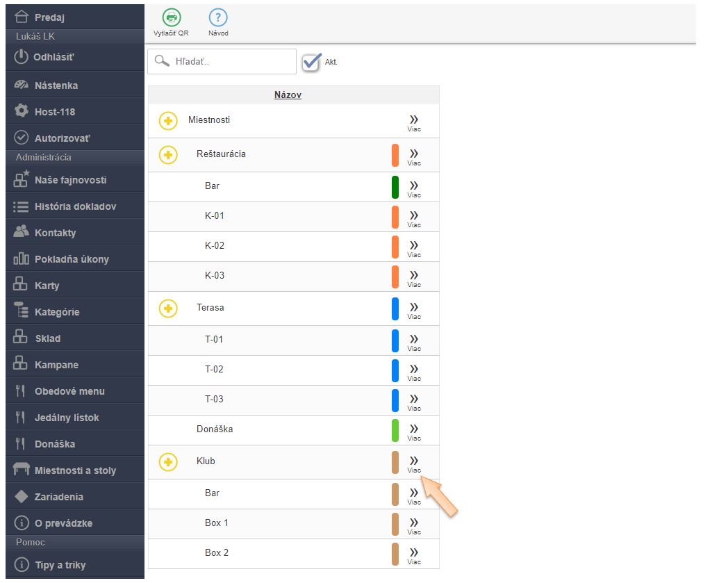The height and width of the screenshot is (583, 728).
Task: Expand the Terasa plus icon
Action: coord(168,308)
